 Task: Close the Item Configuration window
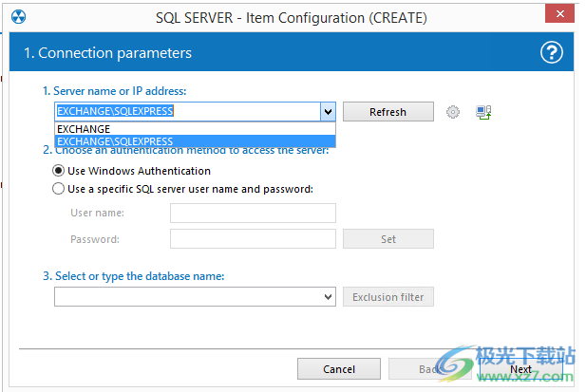point(558,17)
